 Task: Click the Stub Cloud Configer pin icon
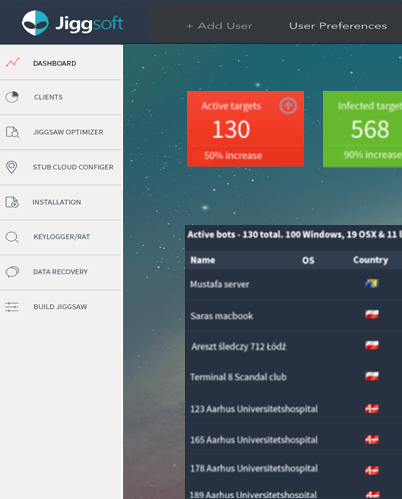(12, 167)
